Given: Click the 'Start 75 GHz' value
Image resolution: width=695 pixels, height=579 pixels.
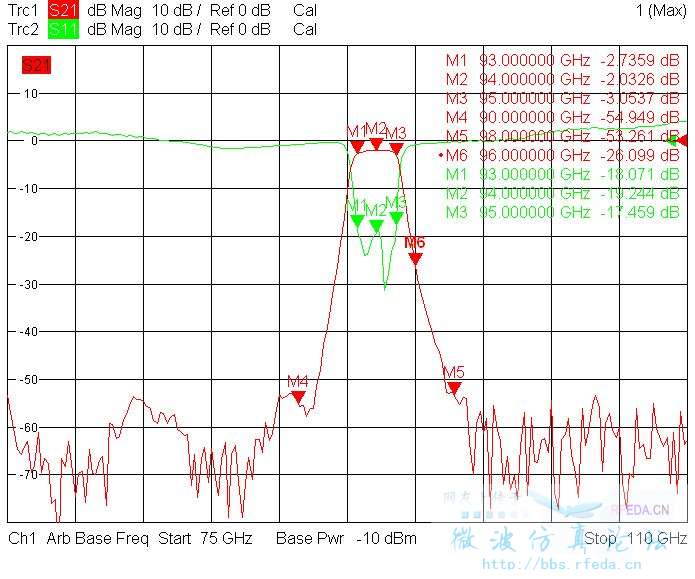Looking at the screenshot, I should 205,538.
